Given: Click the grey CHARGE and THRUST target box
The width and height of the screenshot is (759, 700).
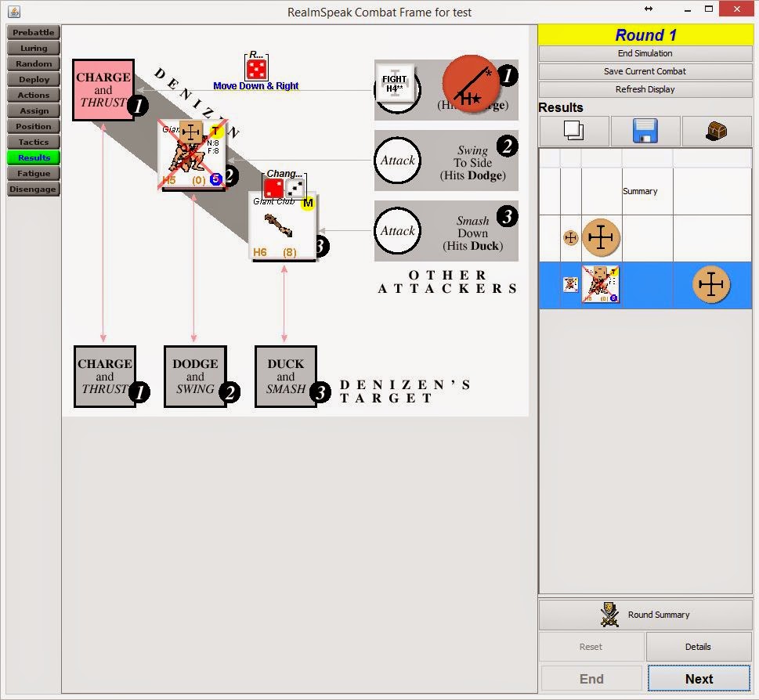Looking at the screenshot, I should [x=104, y=377].
